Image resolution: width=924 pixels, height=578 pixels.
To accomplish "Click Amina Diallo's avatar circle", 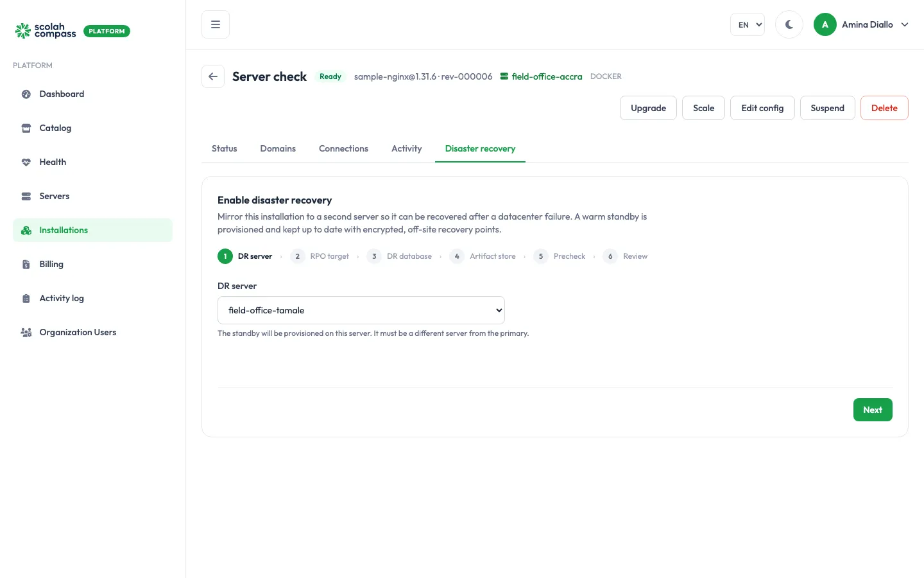I will [825, 24].
